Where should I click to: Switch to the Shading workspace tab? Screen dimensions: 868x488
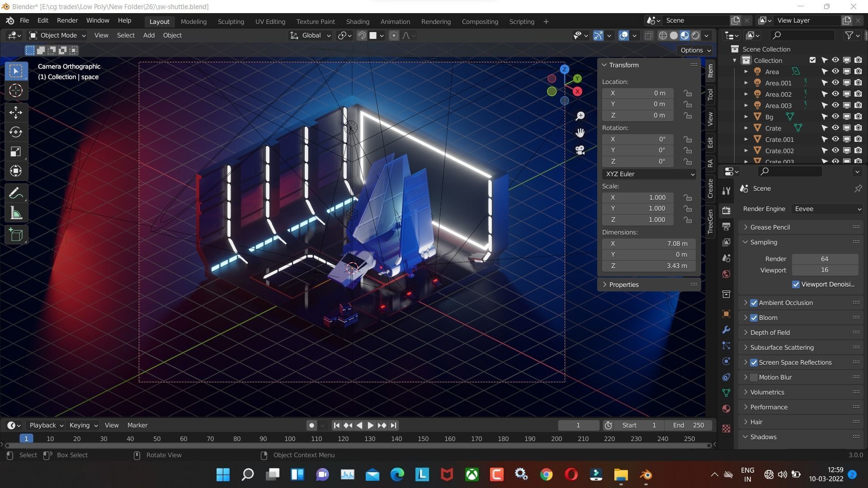(357, 21)
